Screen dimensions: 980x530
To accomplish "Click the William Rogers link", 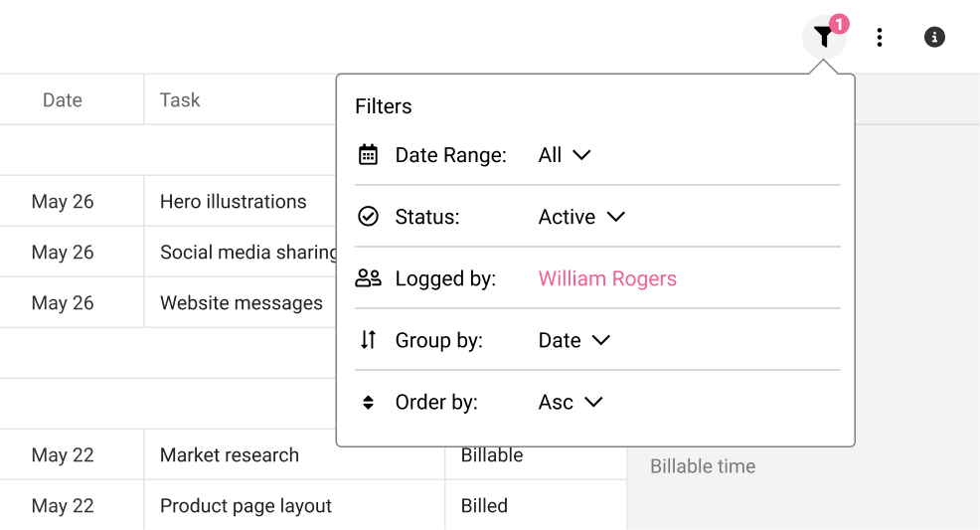I will 607,278.
